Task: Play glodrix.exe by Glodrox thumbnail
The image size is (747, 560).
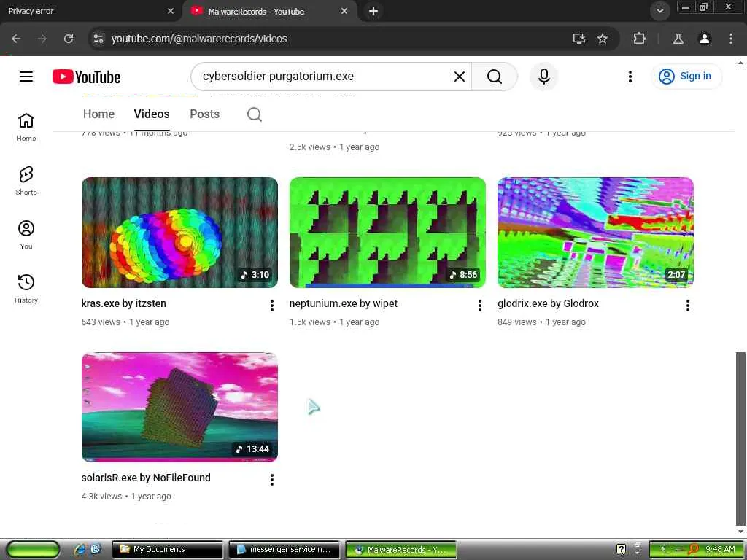Action: 595,233
